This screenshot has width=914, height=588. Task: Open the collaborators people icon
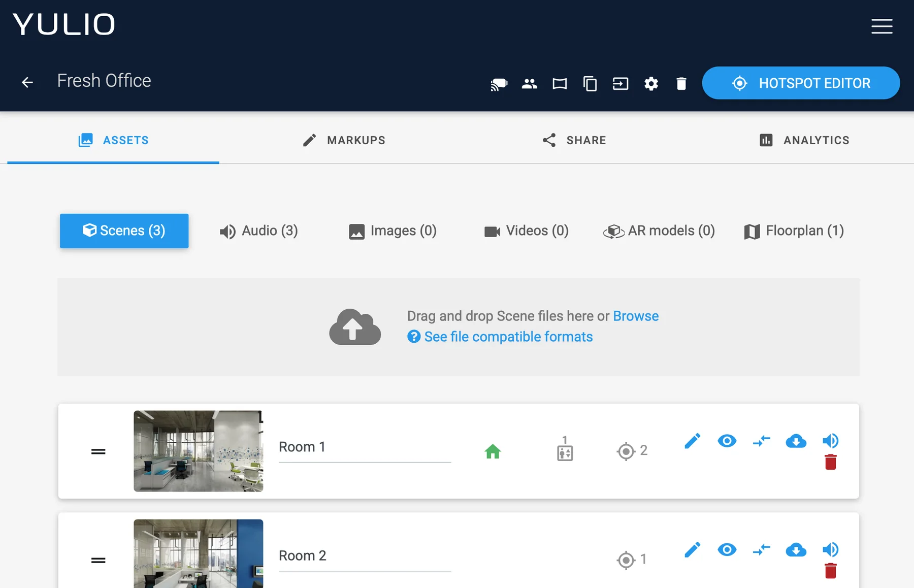(x=529, y=83)
